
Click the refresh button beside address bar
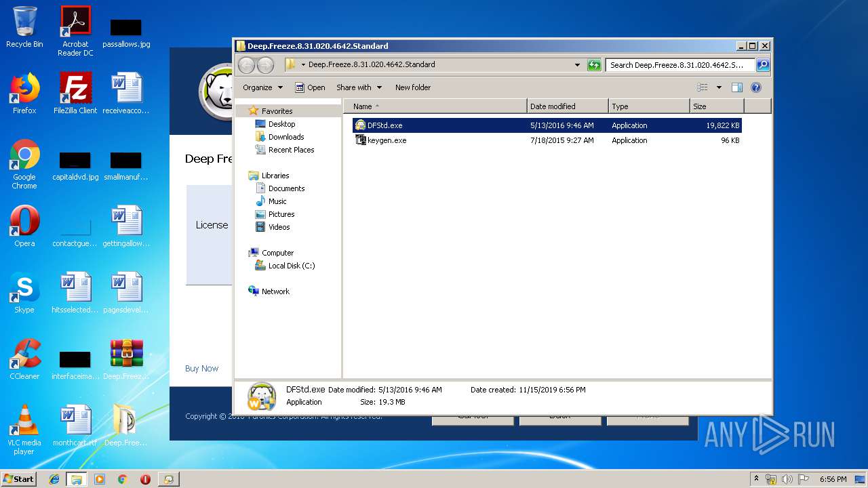(594, 65)
